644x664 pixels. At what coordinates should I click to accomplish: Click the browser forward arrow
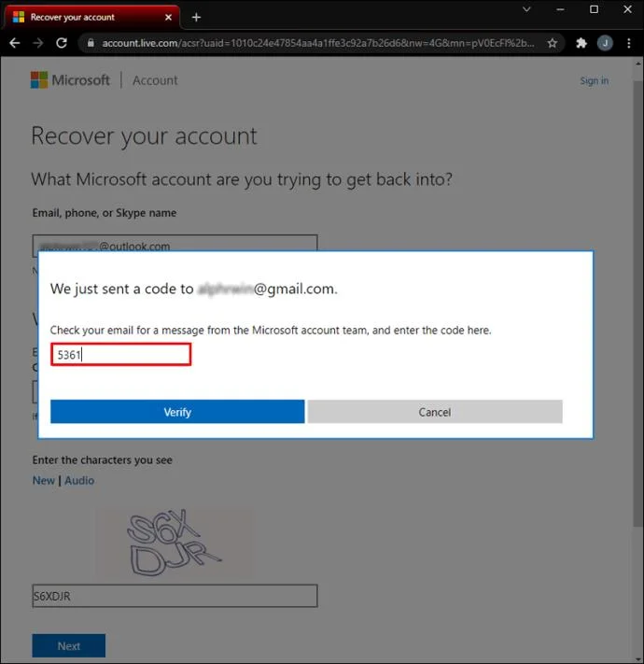38,43
